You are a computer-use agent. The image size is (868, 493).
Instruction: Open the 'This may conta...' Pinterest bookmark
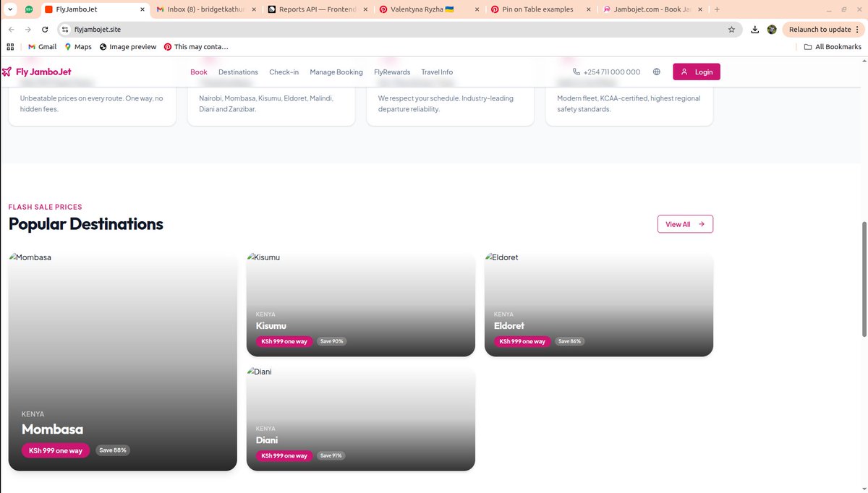(196, 47)
